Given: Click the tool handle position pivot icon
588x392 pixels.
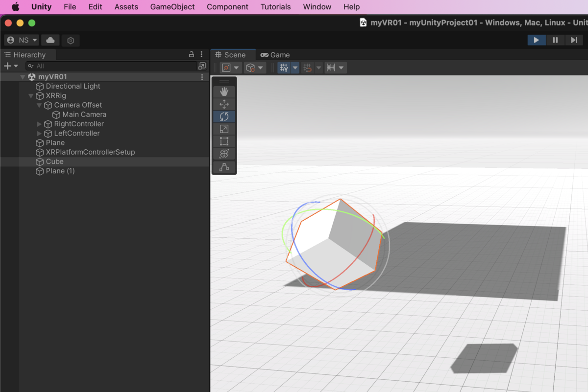Looking at the screenshot, I should pyautogui.click(x=226, y=68).
